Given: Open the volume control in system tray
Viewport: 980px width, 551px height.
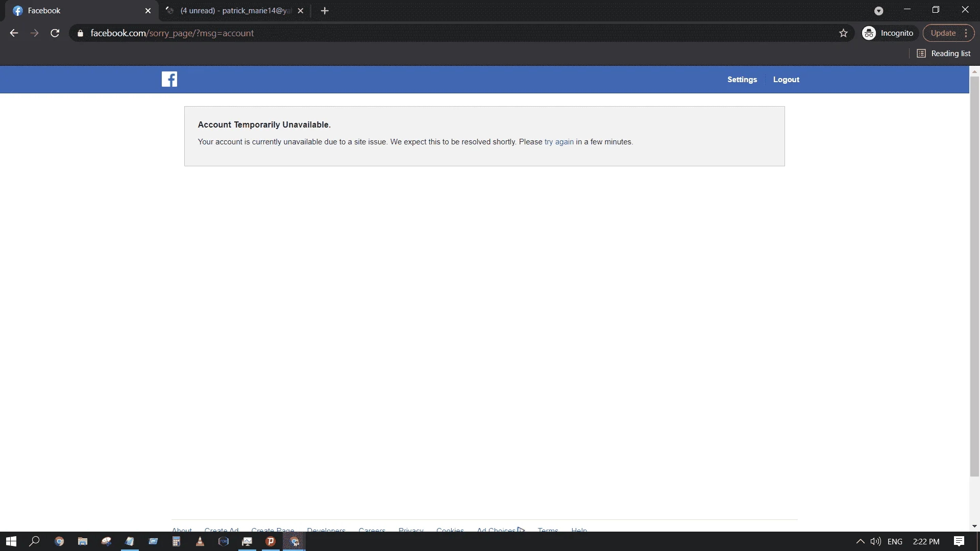Looking at the screenshot, I should pos(876,541).
